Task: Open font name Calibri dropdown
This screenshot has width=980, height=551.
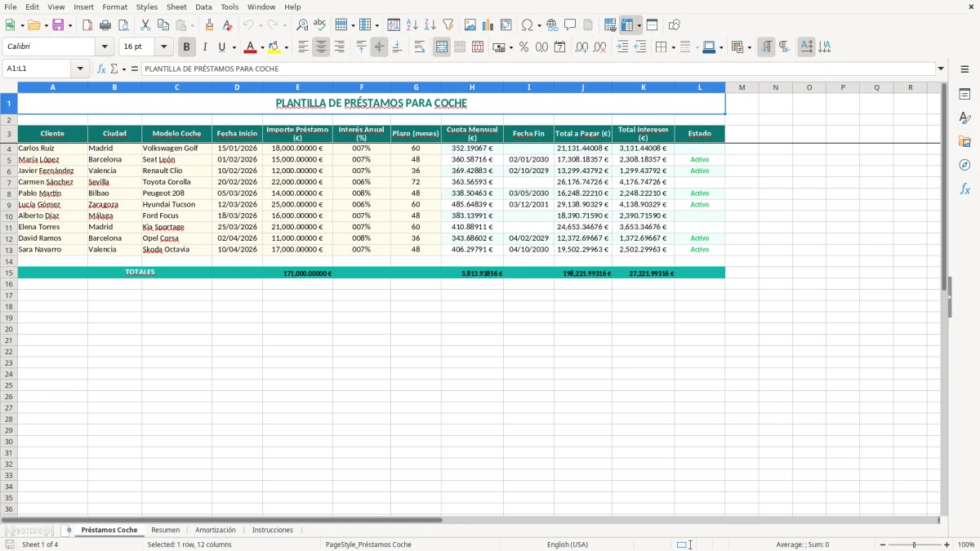Action: [105, 47]
